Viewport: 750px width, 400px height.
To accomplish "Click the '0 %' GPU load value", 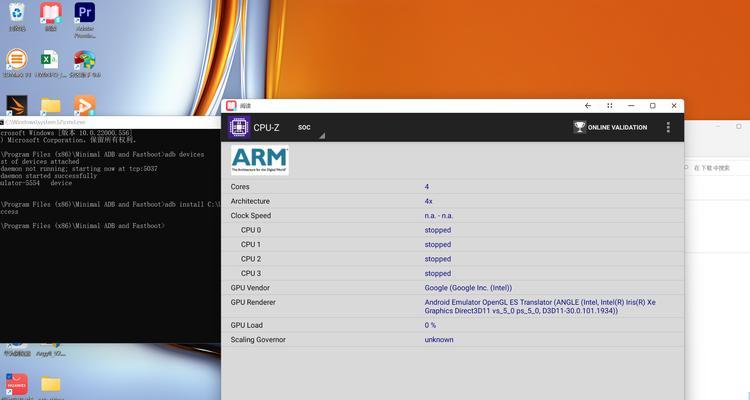I will coord(430,325).
